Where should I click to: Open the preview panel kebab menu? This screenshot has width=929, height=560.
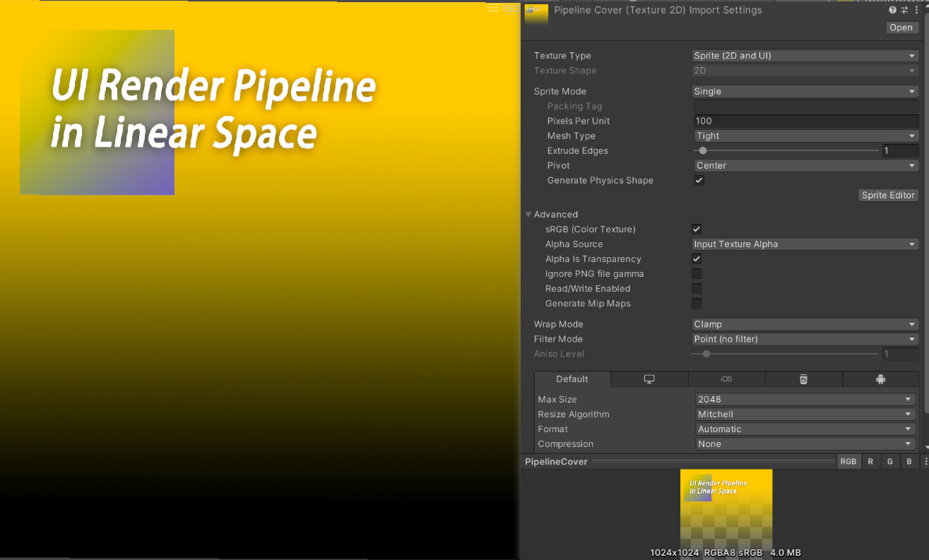925,461
